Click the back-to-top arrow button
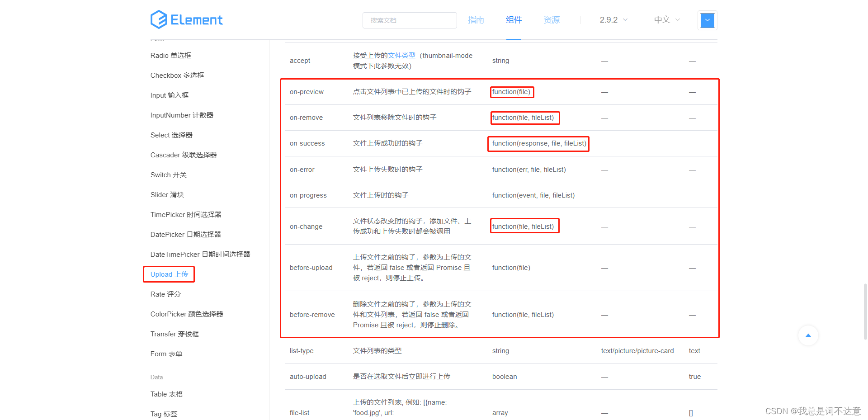Image resolution: width=868 pixels, height=420 pixels. click(x=808, y=335)
